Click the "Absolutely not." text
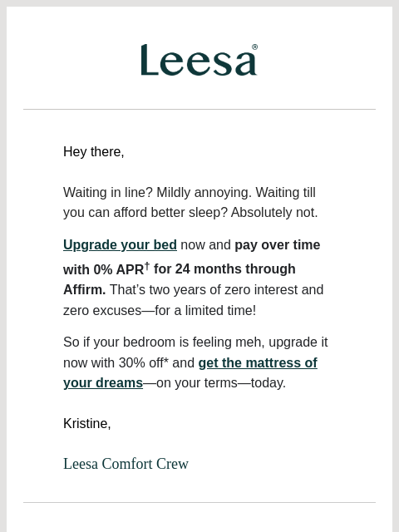 point(274,213)
